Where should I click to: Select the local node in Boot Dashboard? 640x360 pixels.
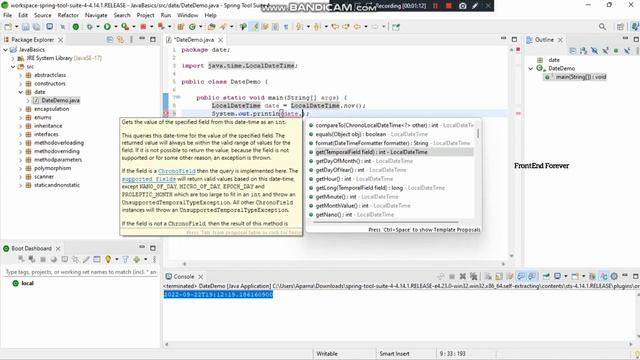(27, 283)
